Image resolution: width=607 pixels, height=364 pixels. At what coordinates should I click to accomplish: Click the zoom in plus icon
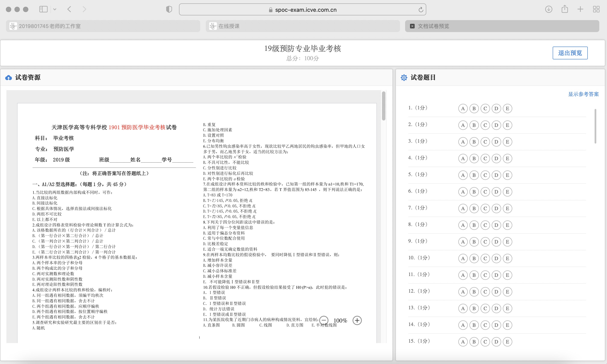[x=357, y=320]
